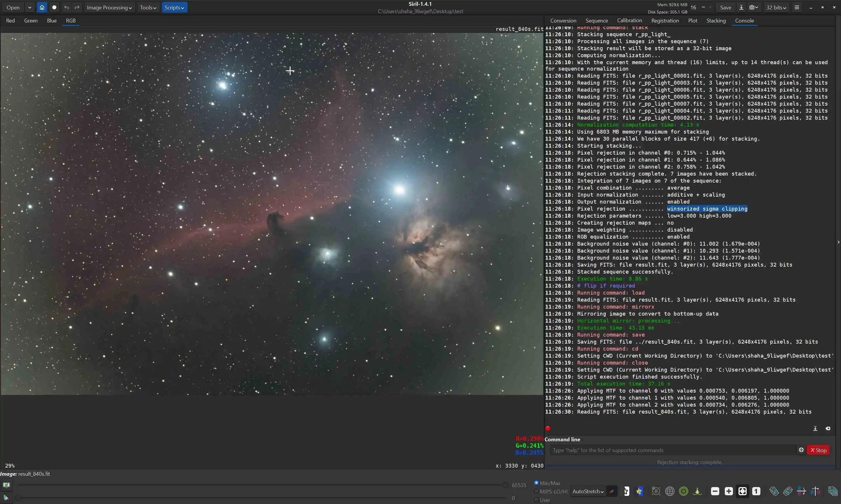The height and width of the screenshot is (504, 841).
Task: Click the rotate clockwise image icon
Action: 788,491
